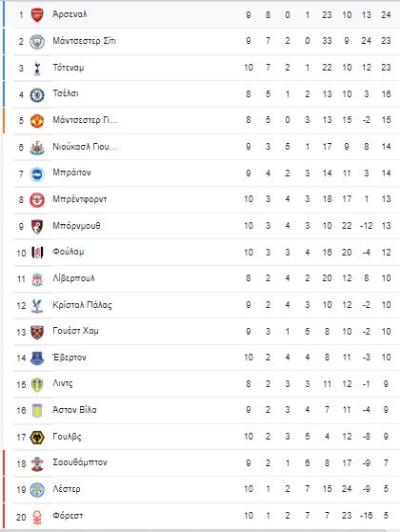Screen dimensions: 400x532
Task: Open the Έβερτον team link
Action: click(70, 358)
